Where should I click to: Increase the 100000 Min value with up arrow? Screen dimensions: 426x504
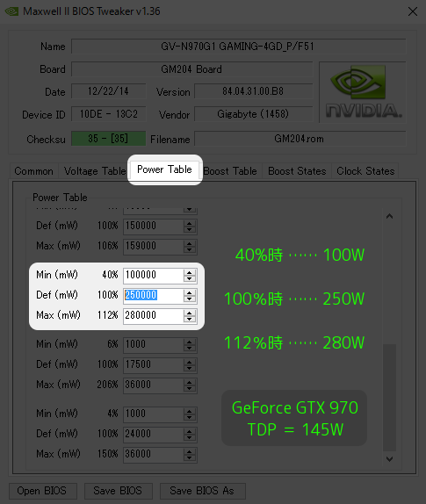(190, 272)
